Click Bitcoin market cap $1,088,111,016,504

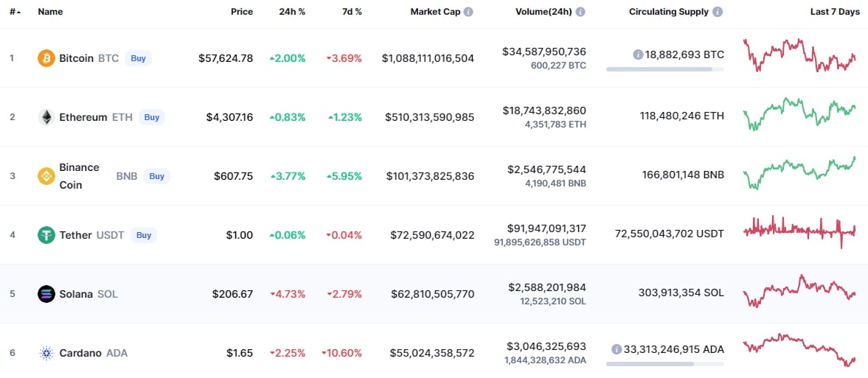[428, 58]
